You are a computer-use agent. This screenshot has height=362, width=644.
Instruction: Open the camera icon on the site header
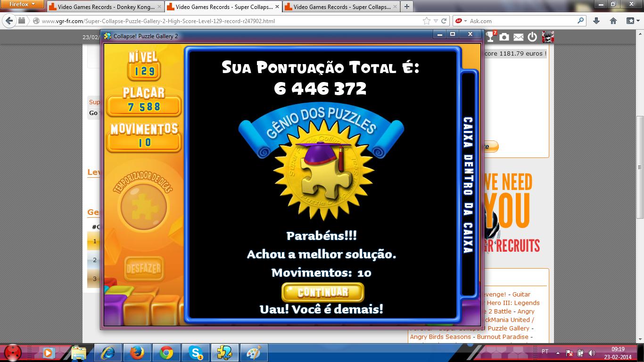pos(504,37)
